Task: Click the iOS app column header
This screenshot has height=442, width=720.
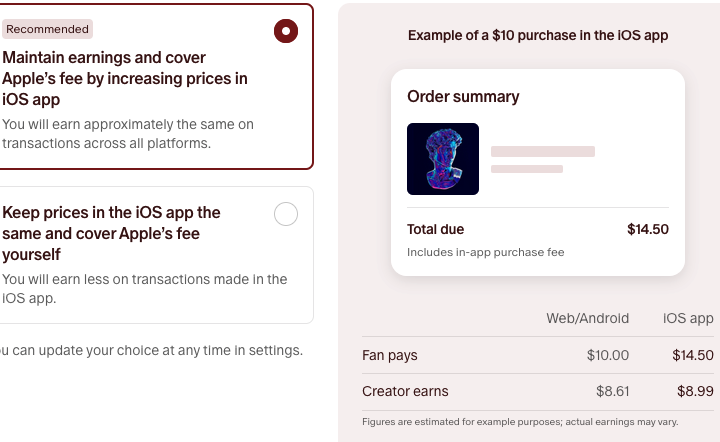Action: (x=688, y=318)
